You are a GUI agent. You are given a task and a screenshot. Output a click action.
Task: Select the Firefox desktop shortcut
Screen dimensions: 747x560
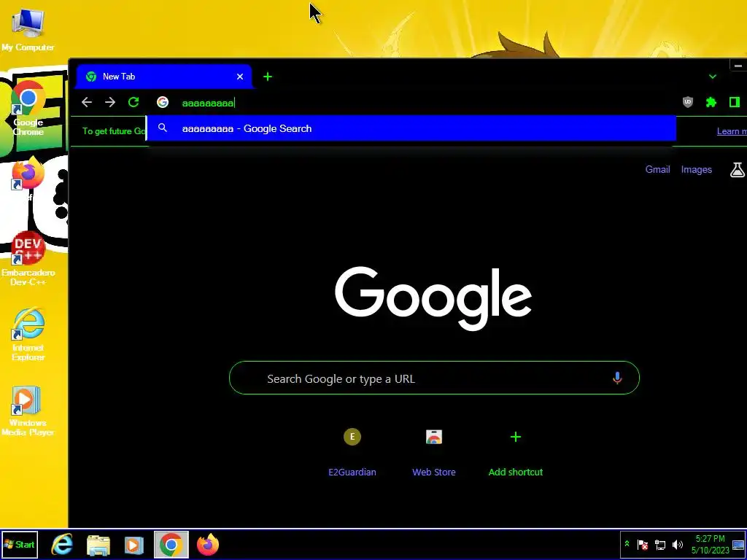(27, 179)
